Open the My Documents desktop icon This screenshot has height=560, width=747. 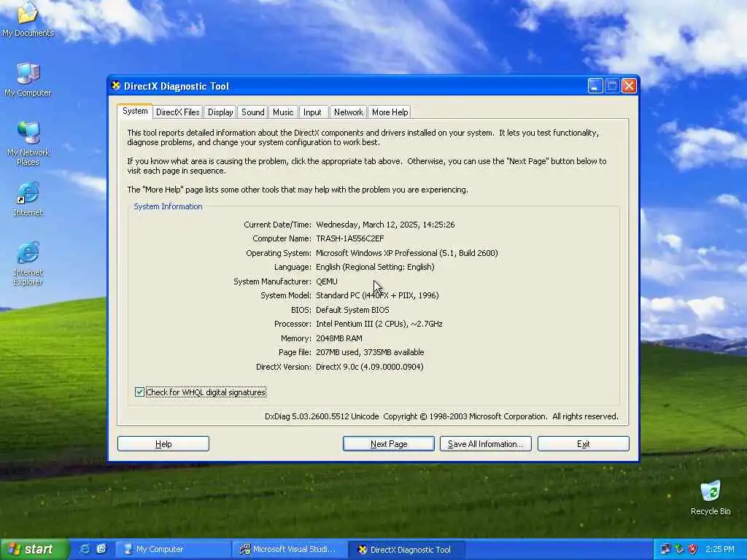coord(28,19)
